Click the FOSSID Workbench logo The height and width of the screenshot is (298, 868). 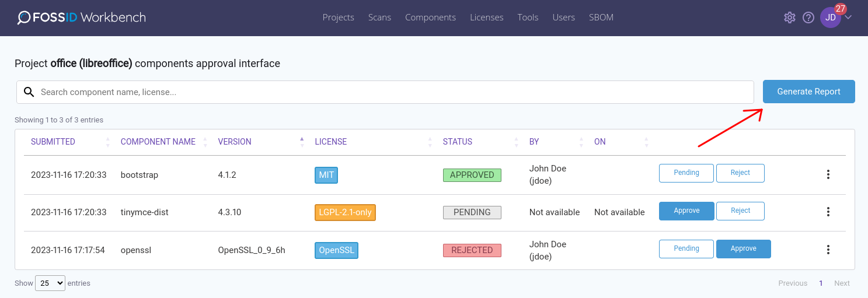82,17
